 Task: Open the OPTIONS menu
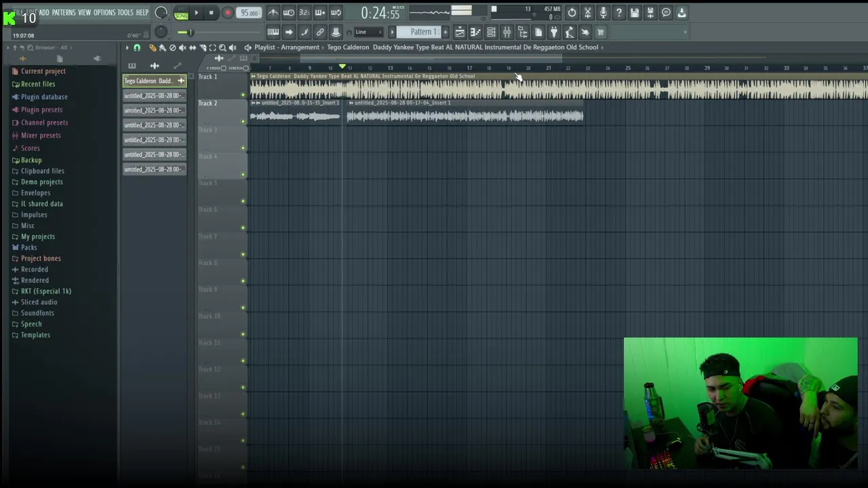click(104, 12)
